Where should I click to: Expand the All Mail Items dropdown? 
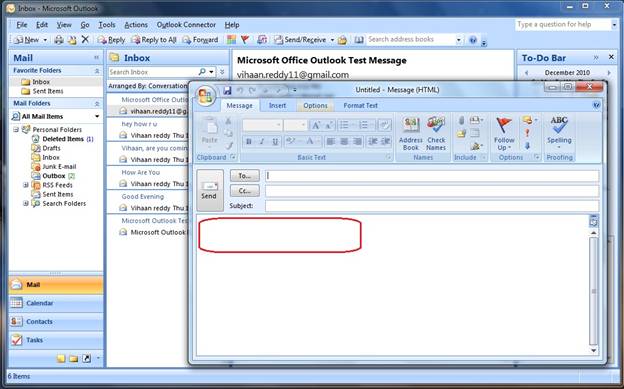(97, 116)
